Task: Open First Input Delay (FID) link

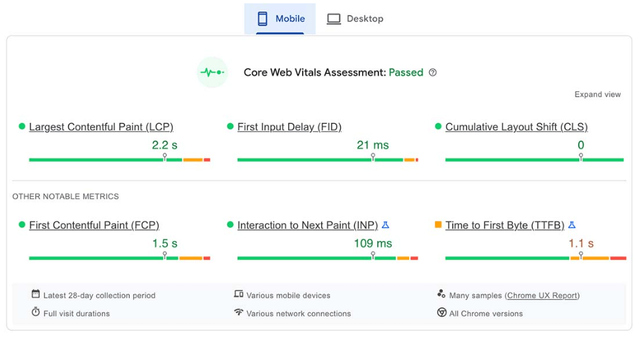Action: (x=289, y=127)
